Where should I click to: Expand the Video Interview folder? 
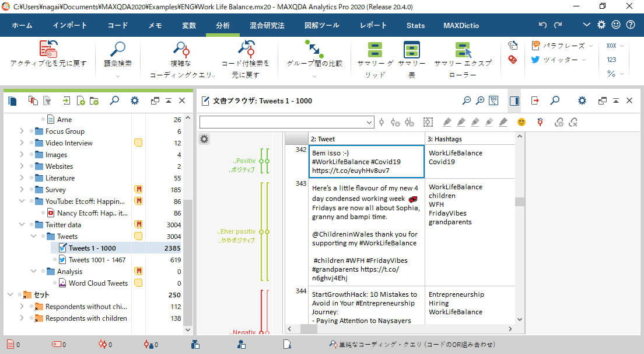(x=22, y=143)
